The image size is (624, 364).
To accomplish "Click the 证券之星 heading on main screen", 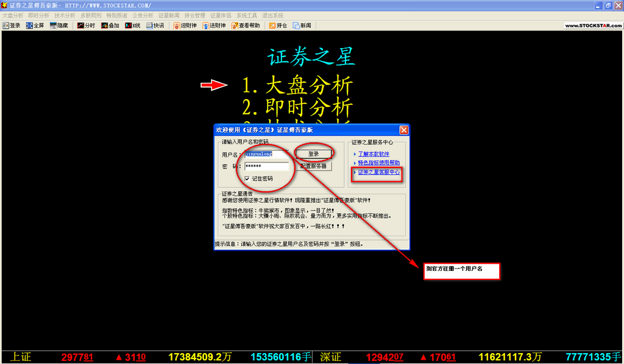I will click(311, 57).
